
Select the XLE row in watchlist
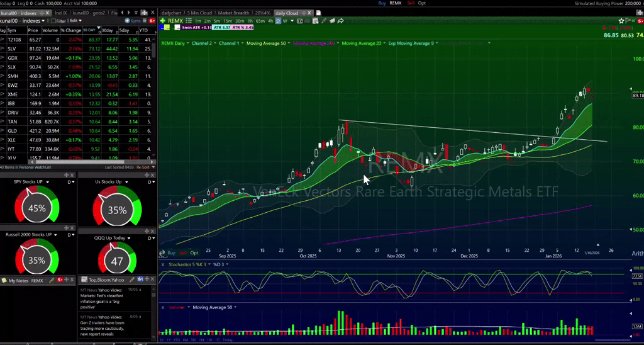coord(76,140)
